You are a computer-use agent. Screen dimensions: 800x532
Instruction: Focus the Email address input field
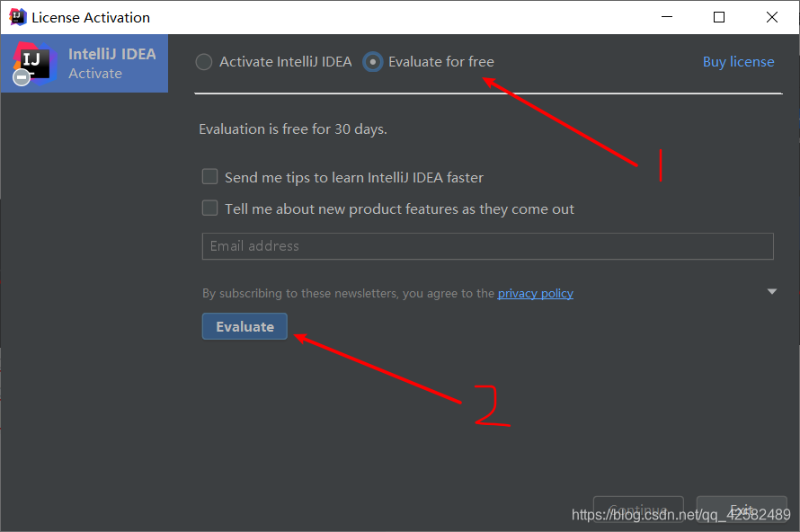[x=488, y=246]
